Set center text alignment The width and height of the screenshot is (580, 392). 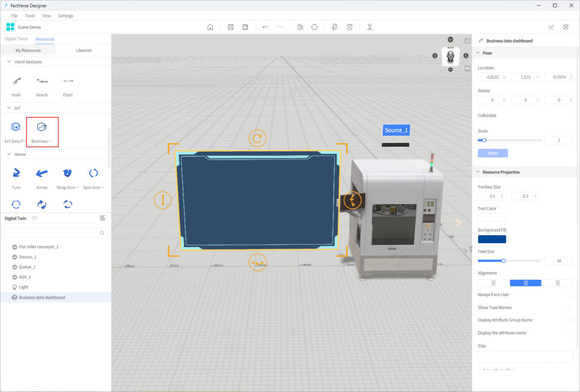tap(526, 283)
